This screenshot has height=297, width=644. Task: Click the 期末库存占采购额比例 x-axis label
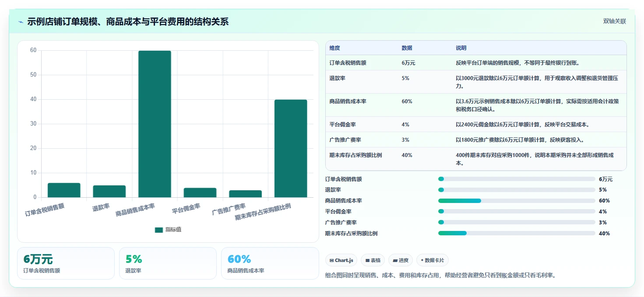pos(263,212)
